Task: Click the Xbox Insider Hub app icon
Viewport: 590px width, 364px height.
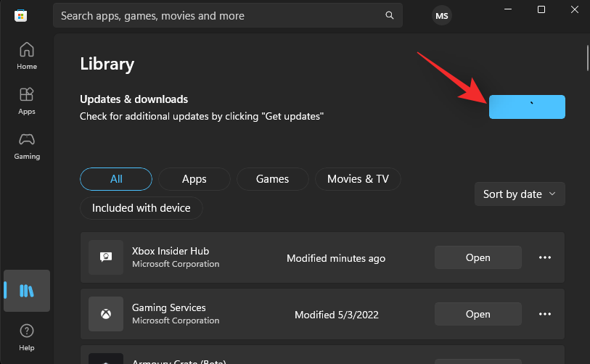Action: point(106,257)
